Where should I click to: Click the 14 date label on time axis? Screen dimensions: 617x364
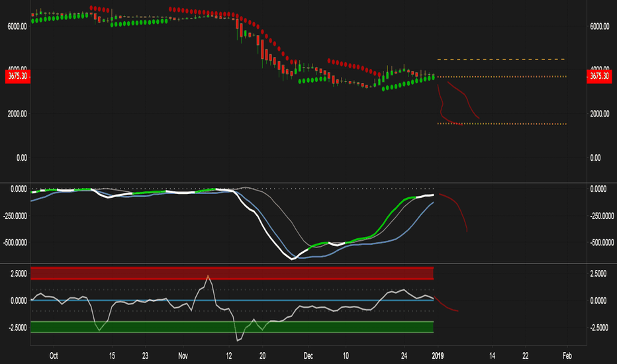click(493, 356)
